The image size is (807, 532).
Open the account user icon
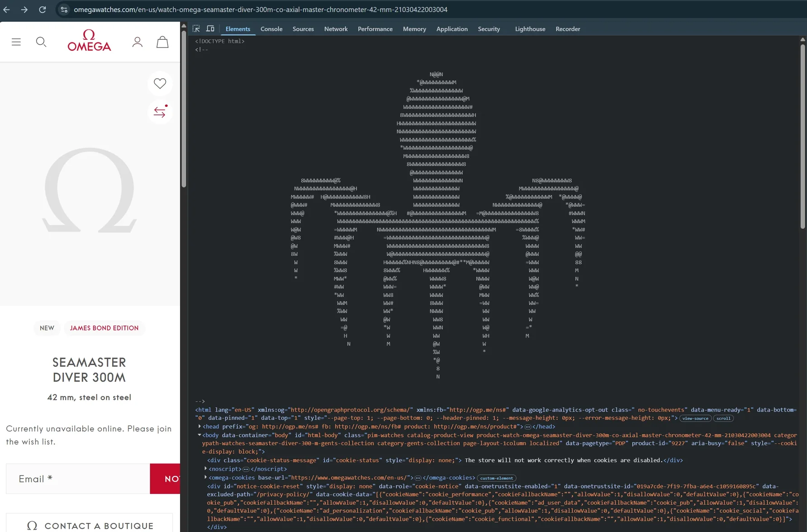tap(138, 42)
